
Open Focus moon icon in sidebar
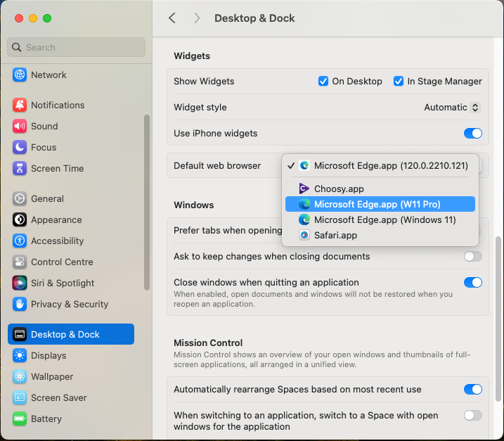pyautogui.click(x=20, y=148)
